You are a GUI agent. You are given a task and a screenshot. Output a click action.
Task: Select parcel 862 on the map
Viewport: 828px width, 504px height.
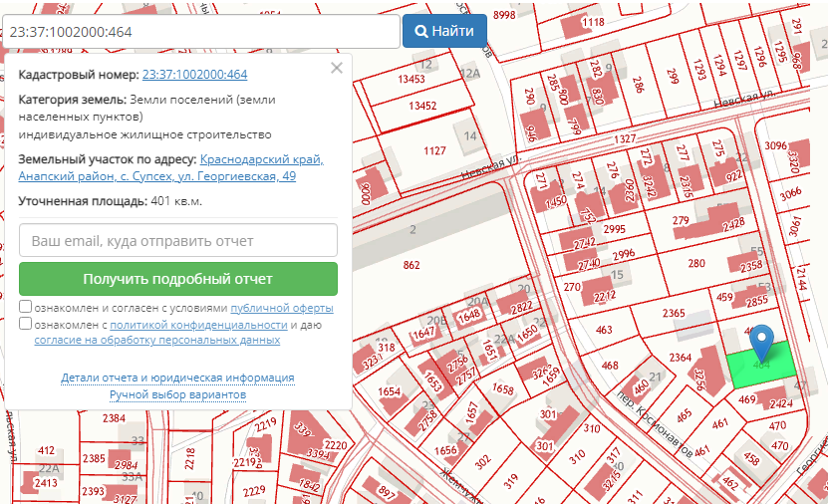412,265
